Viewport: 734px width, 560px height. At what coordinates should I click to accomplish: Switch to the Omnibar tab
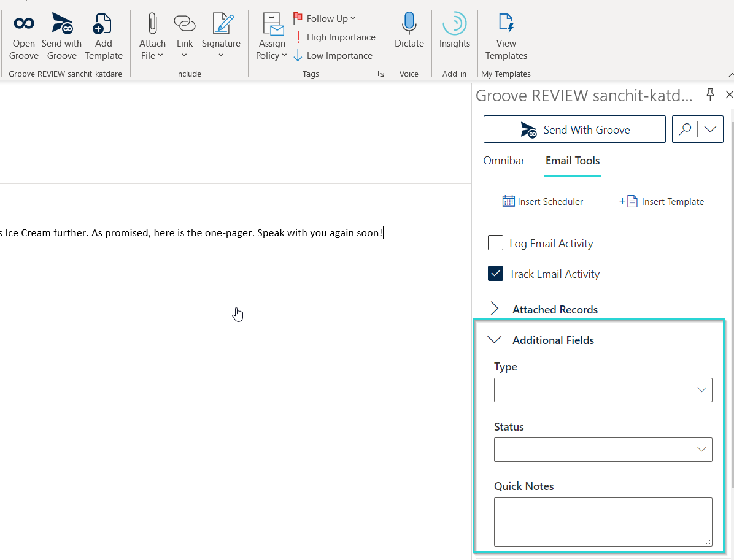tap(504, 161)
